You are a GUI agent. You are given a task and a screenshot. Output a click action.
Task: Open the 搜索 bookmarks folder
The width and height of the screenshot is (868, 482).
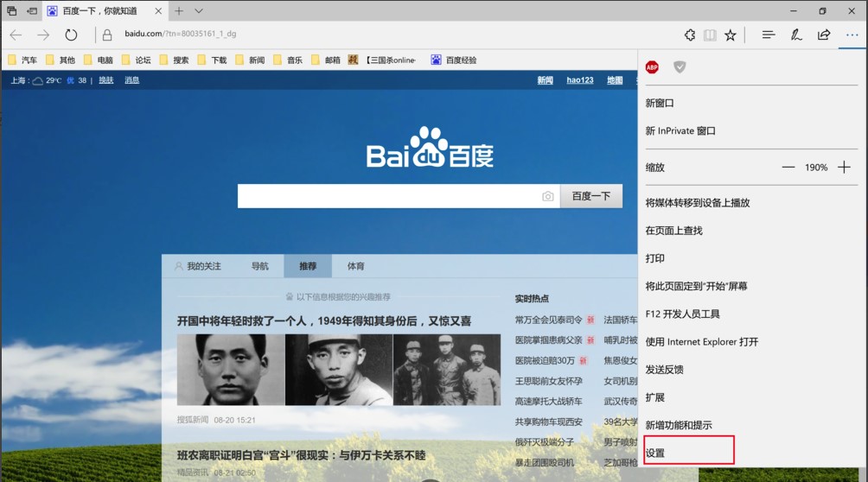[174, 60]
